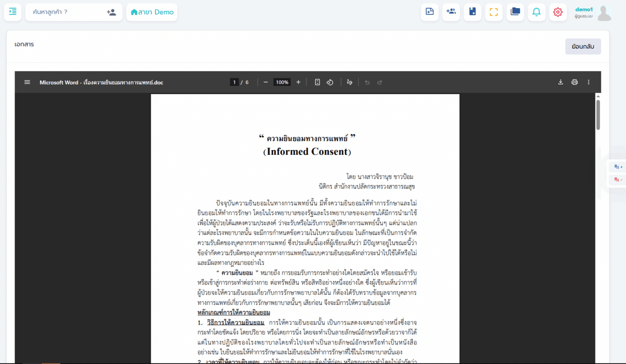Open the folders library icon

pos(515,12)
